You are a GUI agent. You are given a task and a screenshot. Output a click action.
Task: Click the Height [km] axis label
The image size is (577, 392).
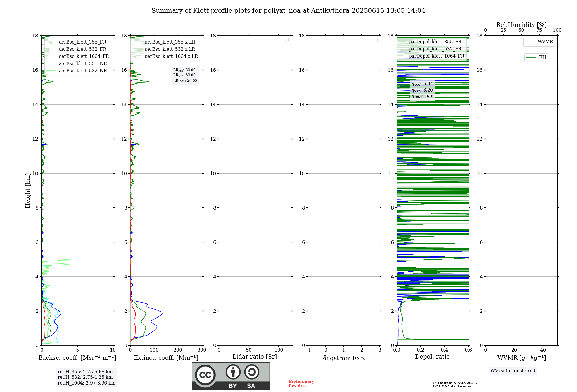pyautogui.click(x=28, y=191)
